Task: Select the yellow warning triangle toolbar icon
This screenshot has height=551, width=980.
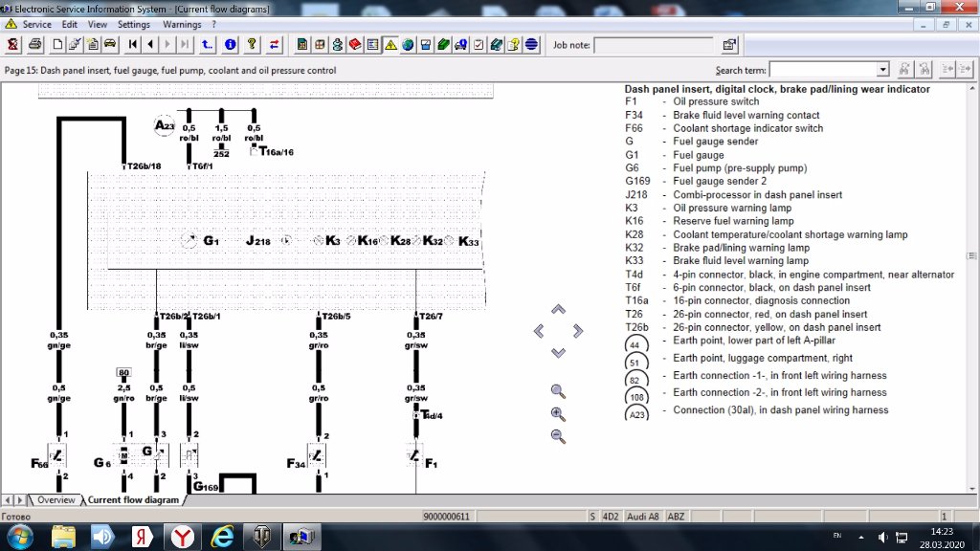Action: coord(390,45)
